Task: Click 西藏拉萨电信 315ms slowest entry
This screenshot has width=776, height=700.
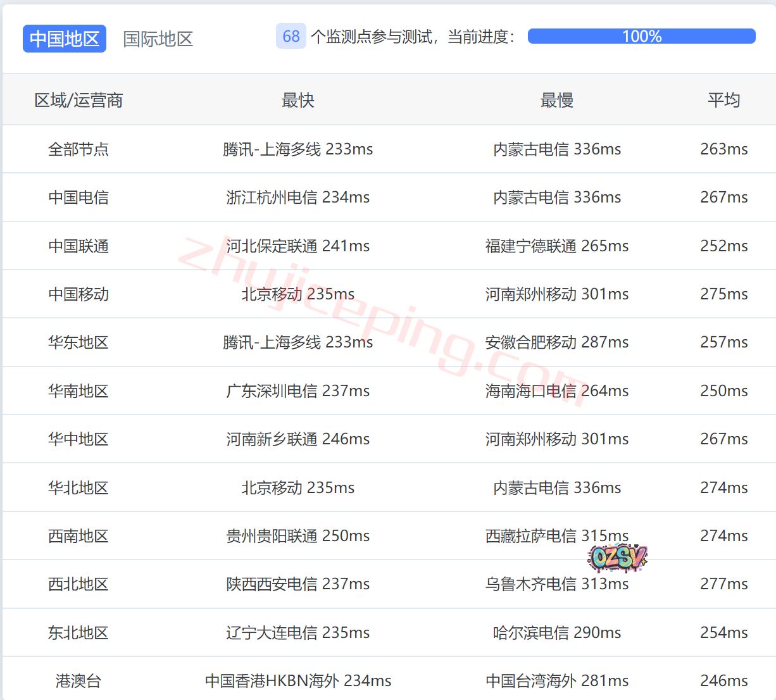Action: pyautogui.click(x=556, y=536)
